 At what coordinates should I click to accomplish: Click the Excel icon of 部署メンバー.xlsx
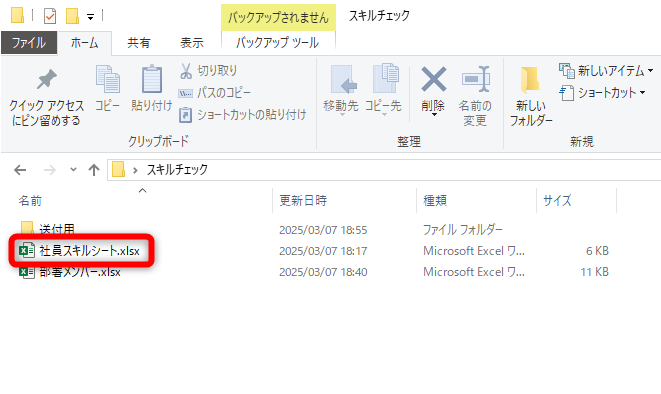[x=27, y=273]
